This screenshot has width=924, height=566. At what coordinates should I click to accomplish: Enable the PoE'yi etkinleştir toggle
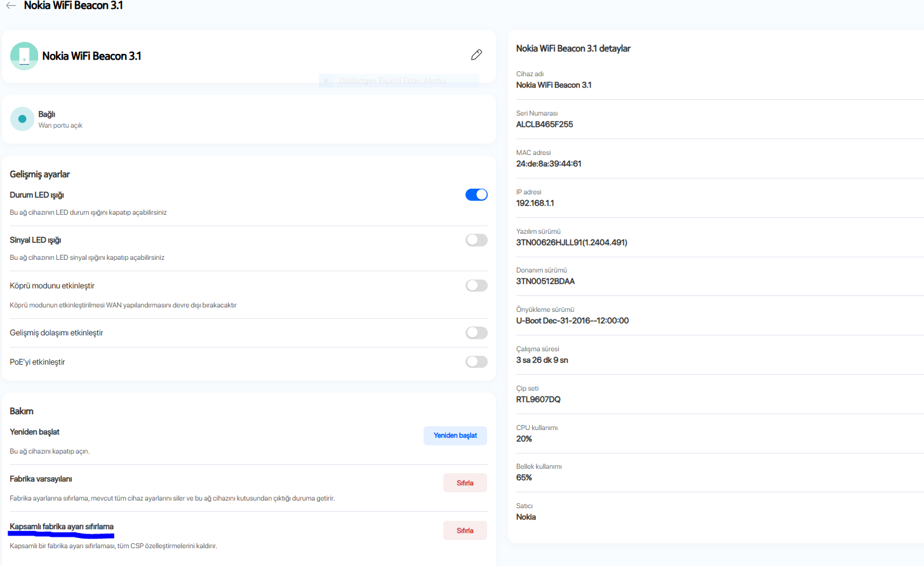pos(476,361)
